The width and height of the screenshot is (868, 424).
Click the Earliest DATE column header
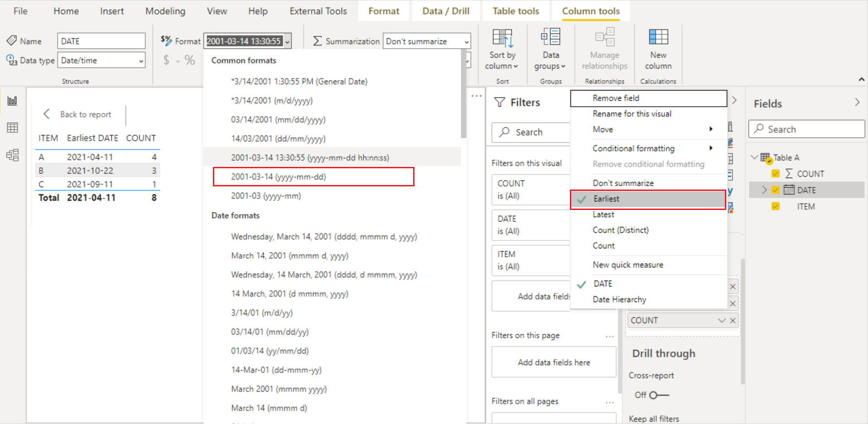click(x=92, y=138)
